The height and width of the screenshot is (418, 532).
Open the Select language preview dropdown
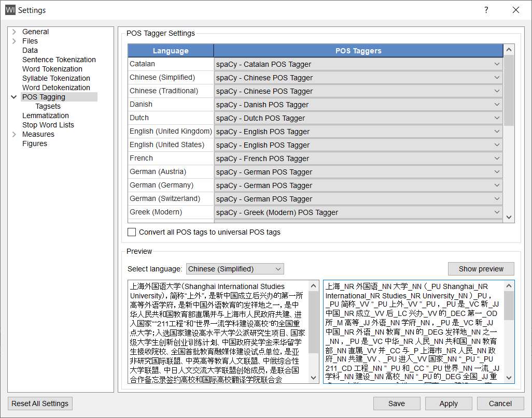[235, 269]
